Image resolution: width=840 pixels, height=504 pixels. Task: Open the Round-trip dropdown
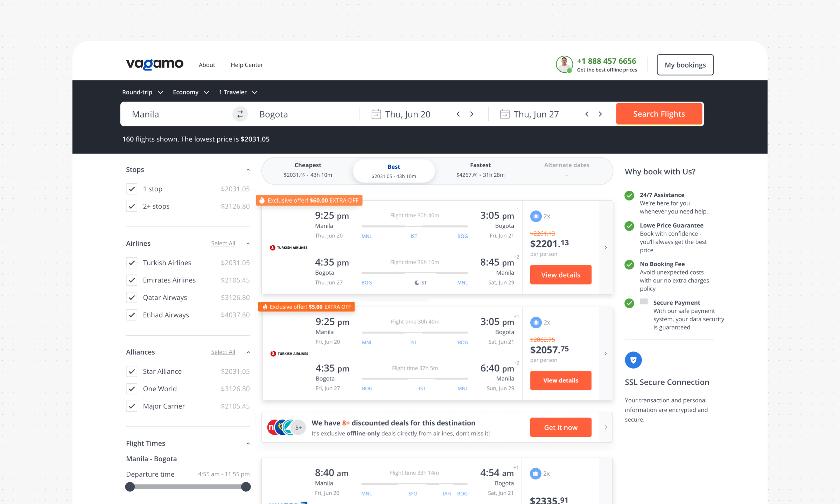143,92
